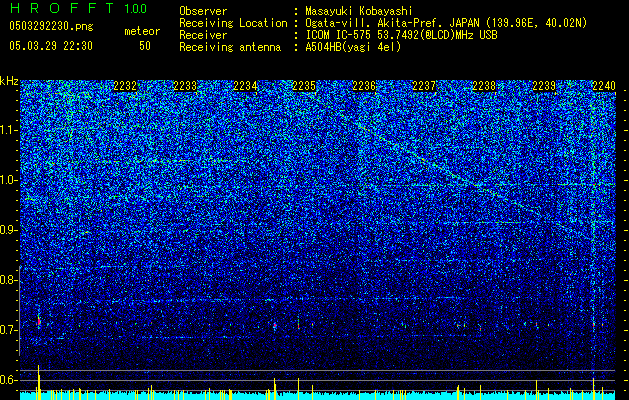Click the kHz axis unit label
The image size is (629, 400).
pos(9,81)
